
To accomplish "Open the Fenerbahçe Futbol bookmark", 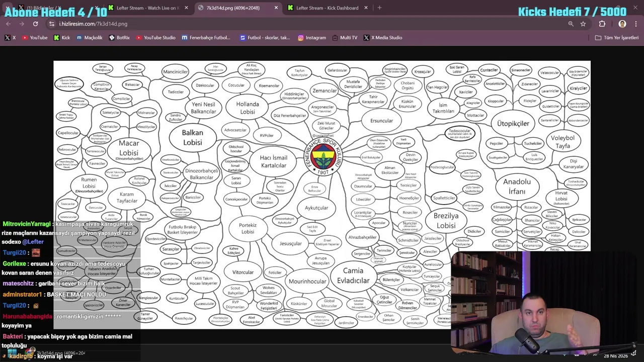I will pos(206,38).
